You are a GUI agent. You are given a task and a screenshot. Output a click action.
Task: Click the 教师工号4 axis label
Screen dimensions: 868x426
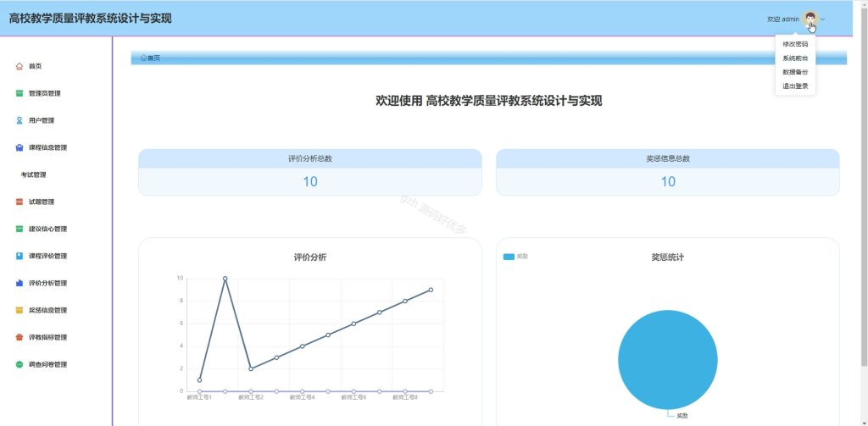(x=303, y=397)
